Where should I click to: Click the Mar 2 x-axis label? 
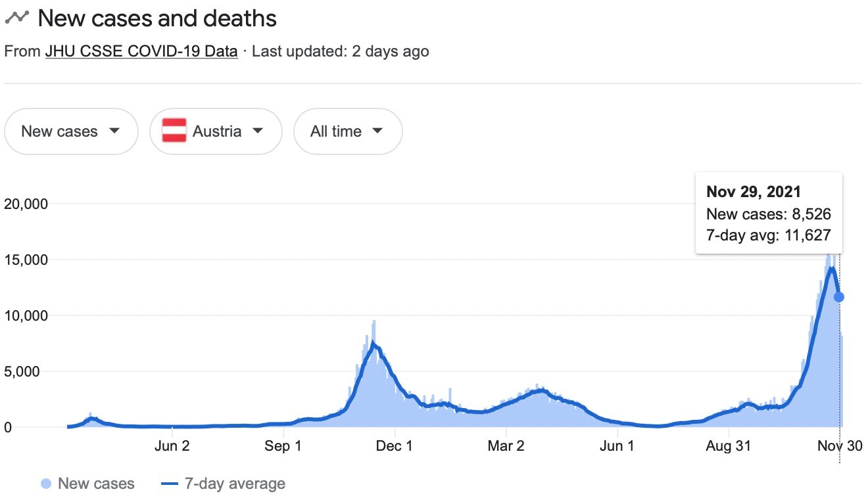[x=506, y=447]
